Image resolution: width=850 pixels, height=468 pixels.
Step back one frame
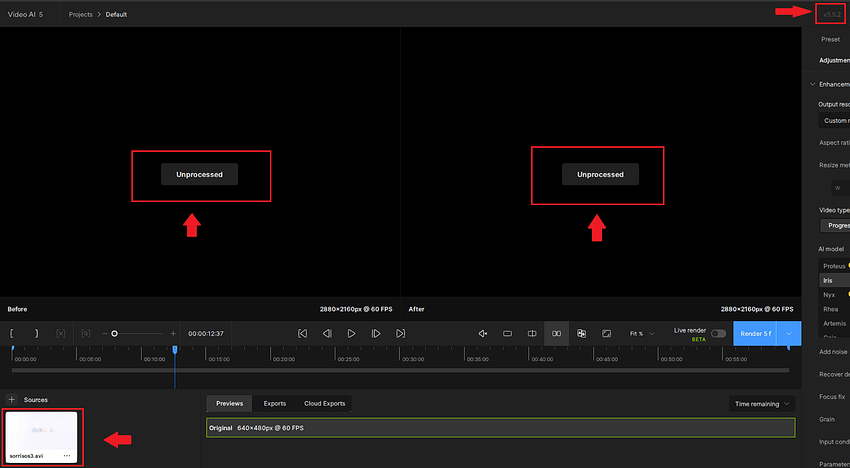(x=327, y=333)
